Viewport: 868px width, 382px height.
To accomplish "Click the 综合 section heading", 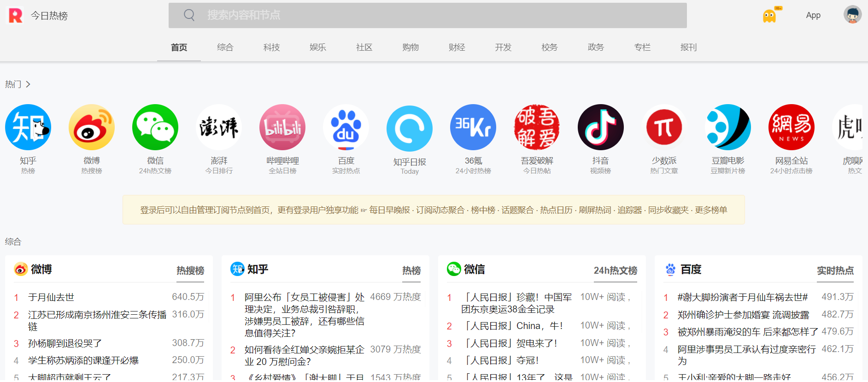I will tap(13, 241).
